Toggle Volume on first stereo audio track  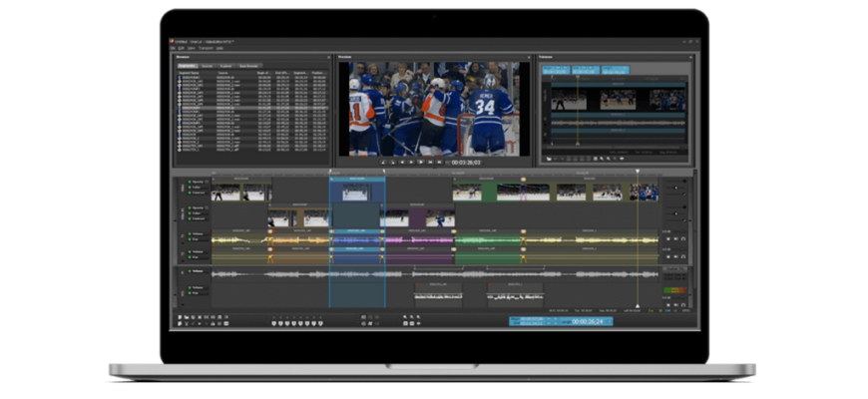tap(197, 233)
